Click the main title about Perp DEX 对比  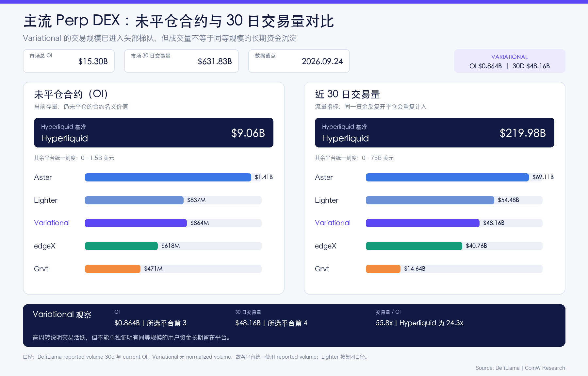tap(179, 21)
